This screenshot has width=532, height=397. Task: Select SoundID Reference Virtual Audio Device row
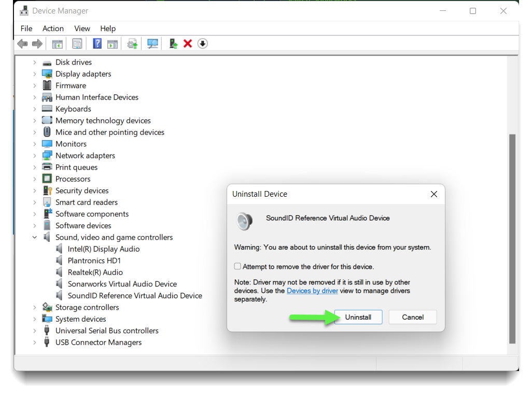click(x=135, y=295)
